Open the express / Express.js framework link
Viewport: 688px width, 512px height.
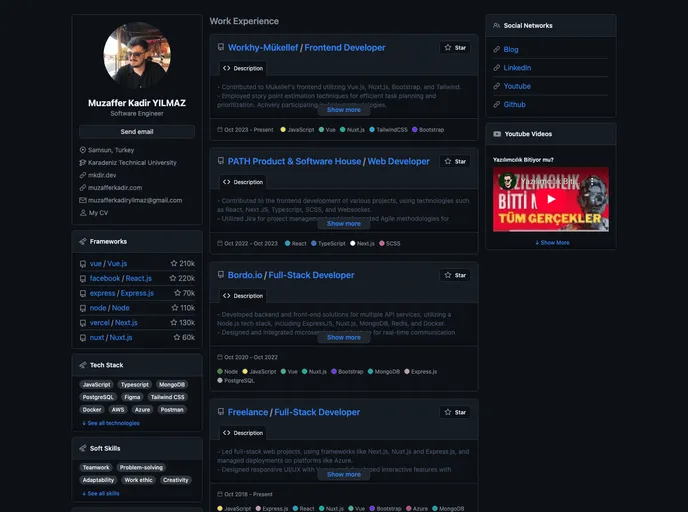122,293
